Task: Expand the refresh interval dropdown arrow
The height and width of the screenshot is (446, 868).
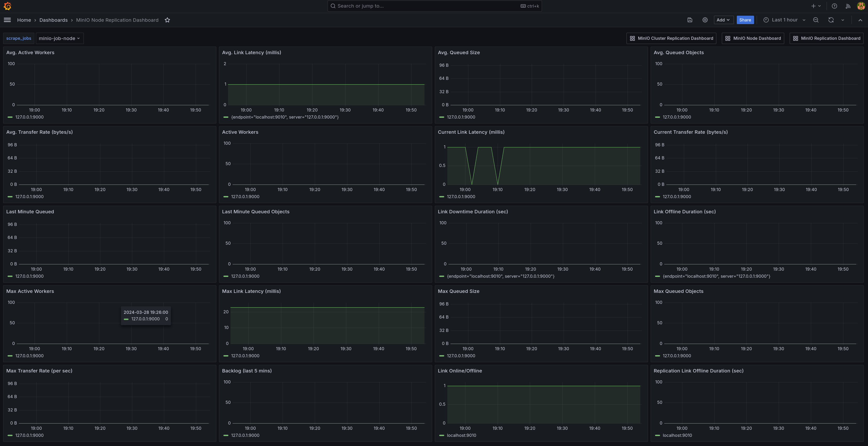Action: tap(842, 20)
